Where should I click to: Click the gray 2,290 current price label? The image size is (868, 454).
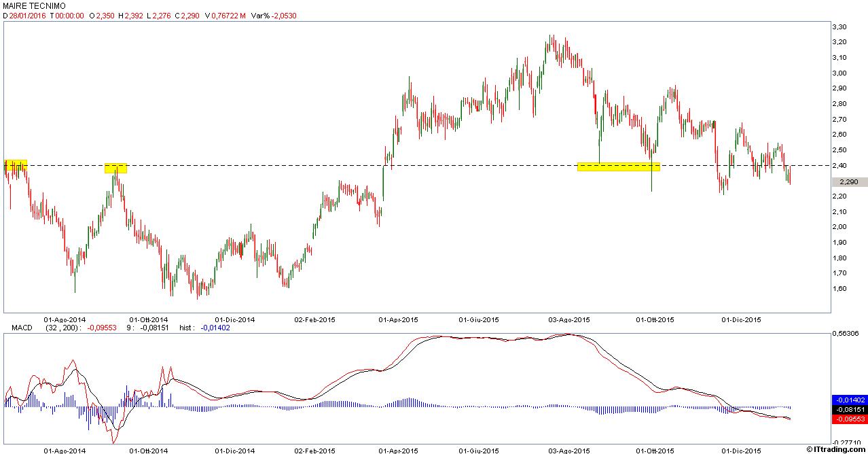pos(849,182)
